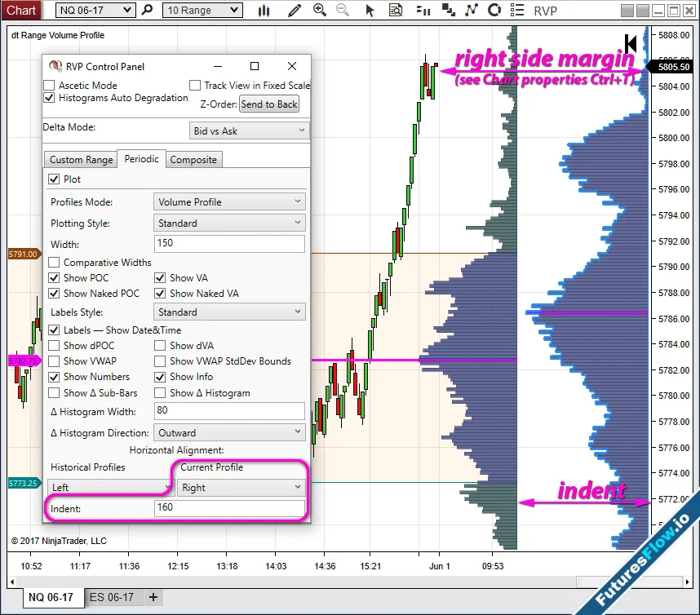Enable Show VWAP checkbox
700x615 pixels.
[x=54, y=361]
